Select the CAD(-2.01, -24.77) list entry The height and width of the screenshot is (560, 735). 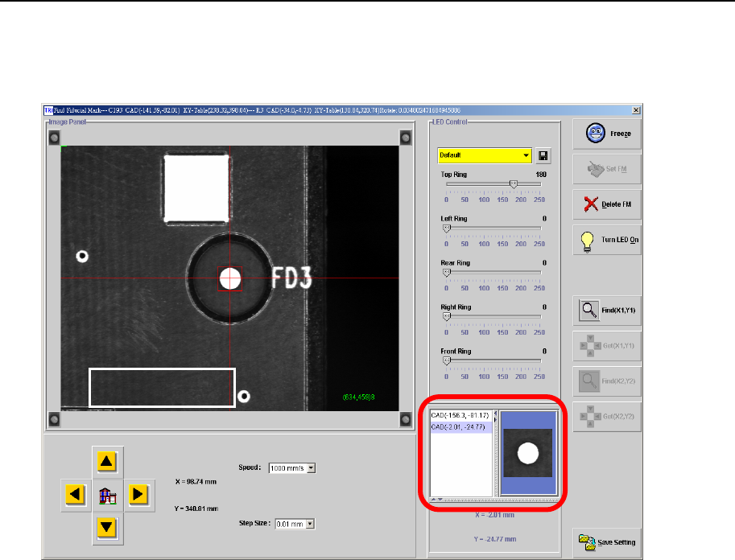(x=460, y=428)
